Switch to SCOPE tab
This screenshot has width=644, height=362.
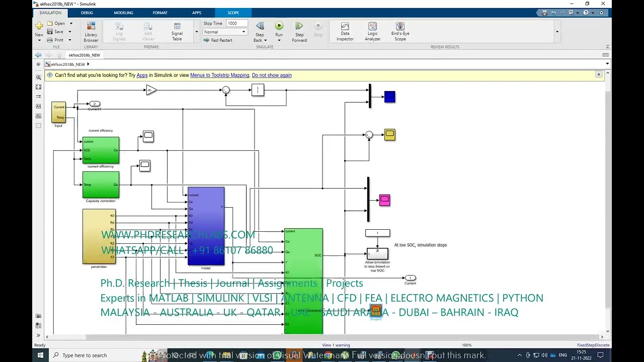click(x=233, y=13)
